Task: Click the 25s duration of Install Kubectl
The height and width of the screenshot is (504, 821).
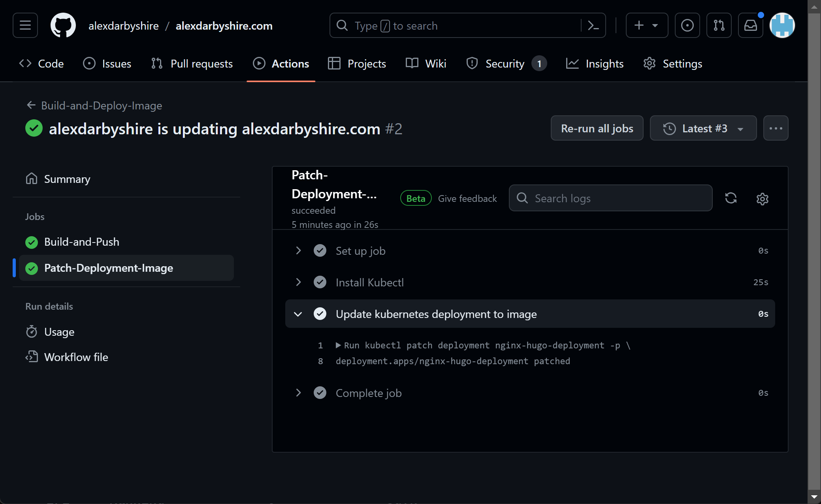Action: click(761, 282)
